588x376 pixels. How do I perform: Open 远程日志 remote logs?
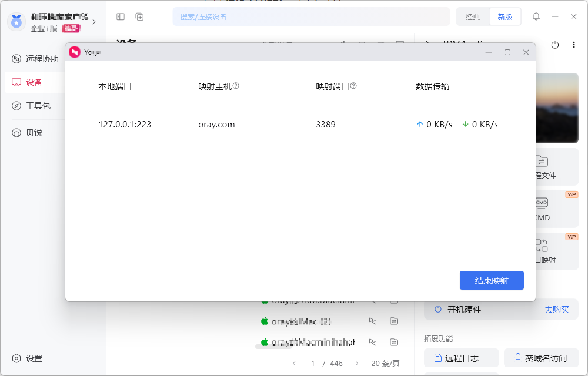pyautogui.click(x=461, y=358)
